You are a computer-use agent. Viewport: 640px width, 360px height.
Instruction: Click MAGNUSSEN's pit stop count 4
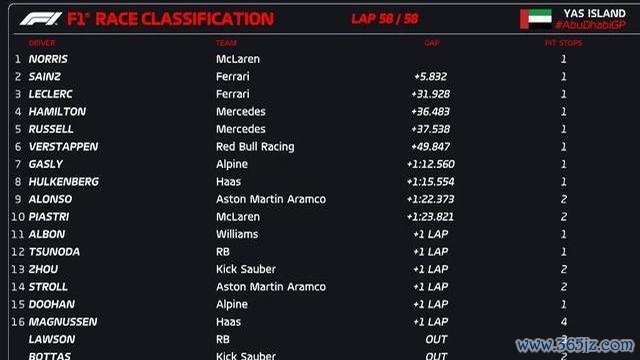point(564,322)
